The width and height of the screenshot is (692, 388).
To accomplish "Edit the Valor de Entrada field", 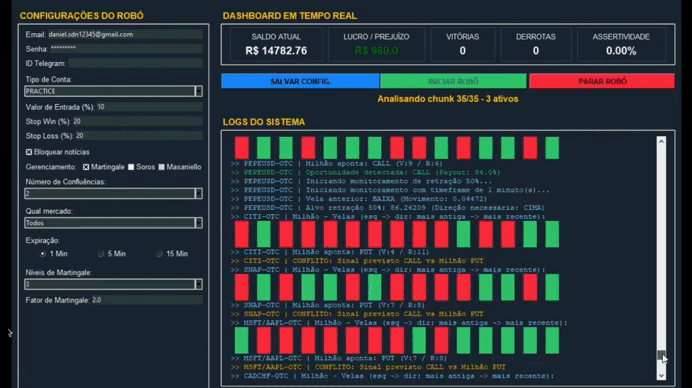I will (x=149, y=107).
